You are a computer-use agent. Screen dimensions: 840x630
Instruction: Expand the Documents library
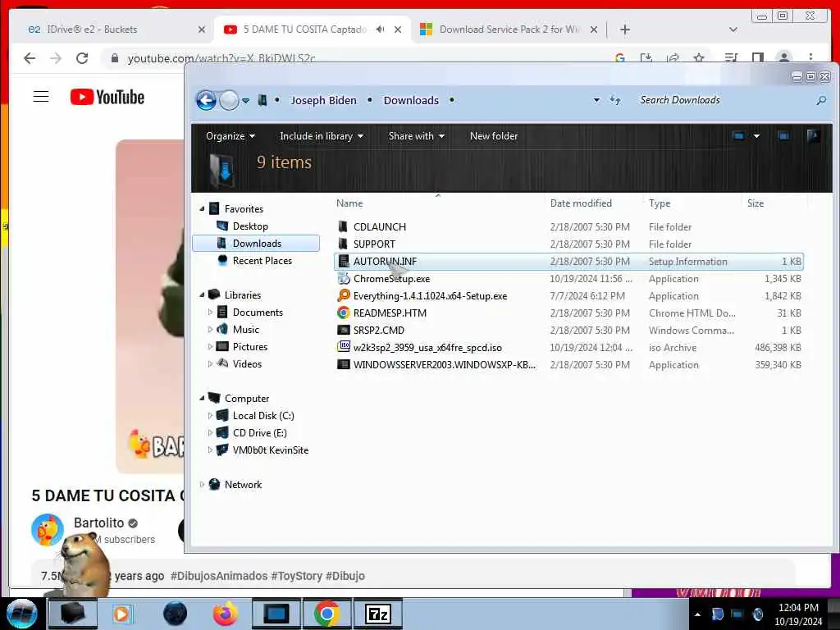(x=210, y=312)
